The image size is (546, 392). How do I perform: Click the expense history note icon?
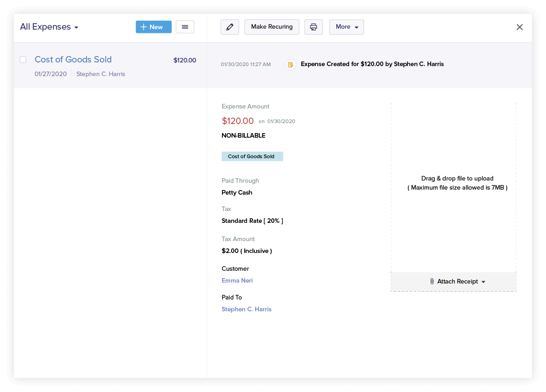tap(291, 64)
